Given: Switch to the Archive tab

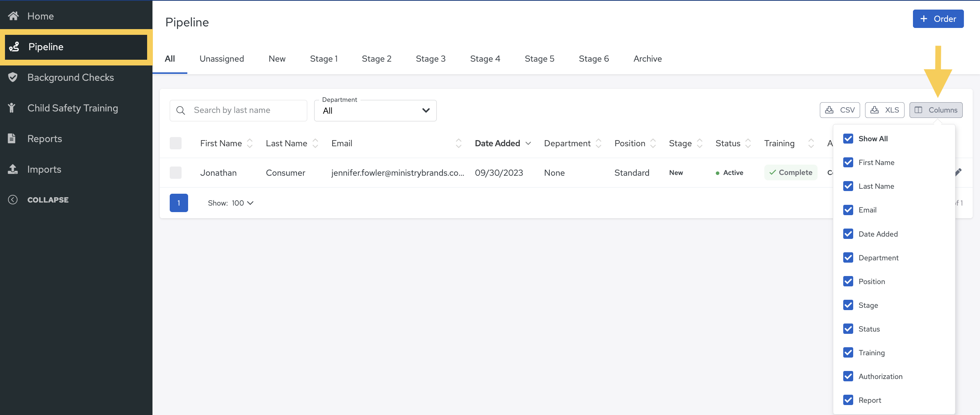Looking at the screenshot, I should pos(647,59).
